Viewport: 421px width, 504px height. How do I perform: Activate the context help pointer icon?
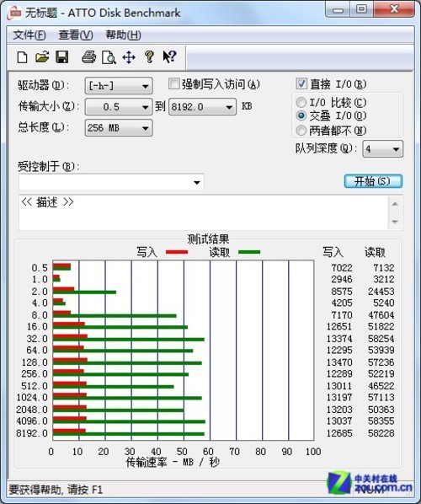click(x=169, y=56)
